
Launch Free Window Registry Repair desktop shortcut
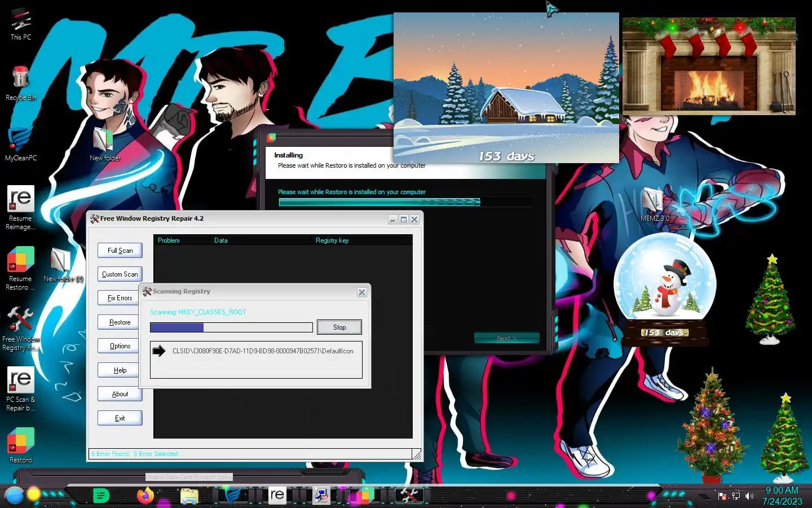pos(21,329)
